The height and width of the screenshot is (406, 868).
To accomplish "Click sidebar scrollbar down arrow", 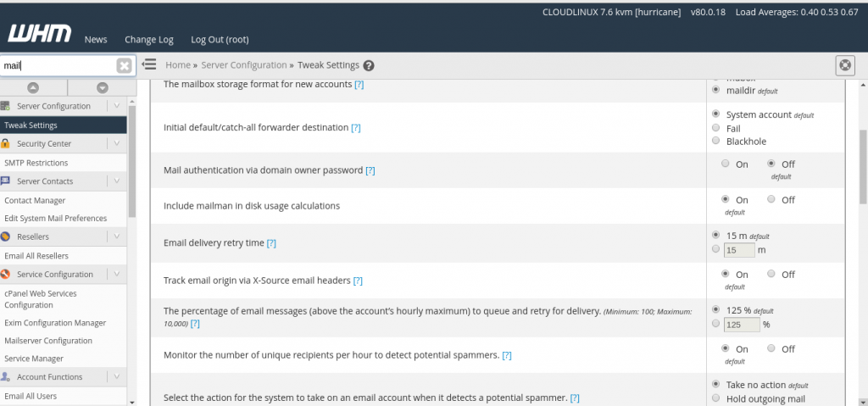I will click(131, 402).
